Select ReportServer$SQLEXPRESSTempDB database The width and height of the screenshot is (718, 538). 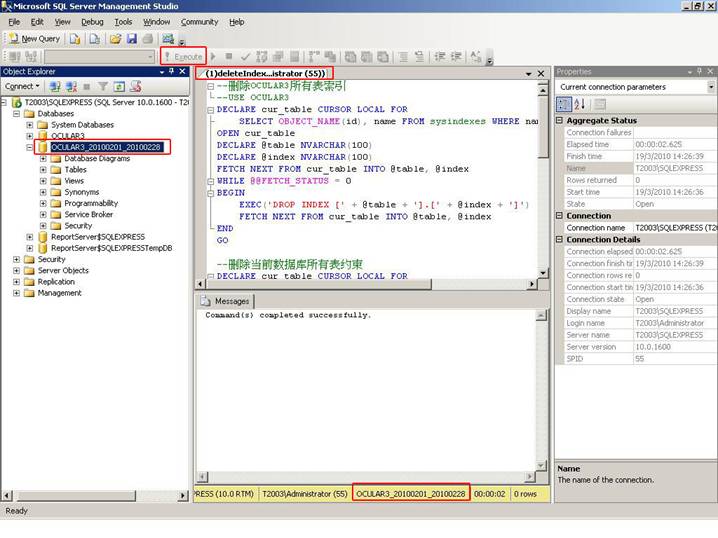click(x=111, y=248)
